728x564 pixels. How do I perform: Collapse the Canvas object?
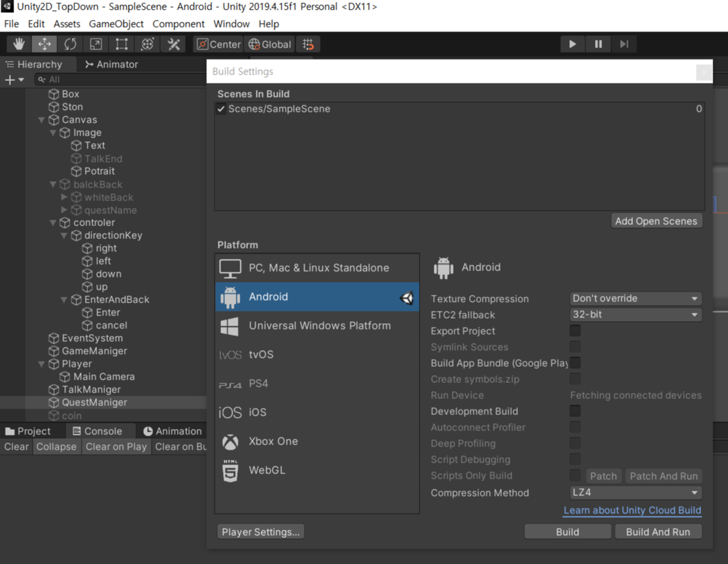tap(41, 119)
